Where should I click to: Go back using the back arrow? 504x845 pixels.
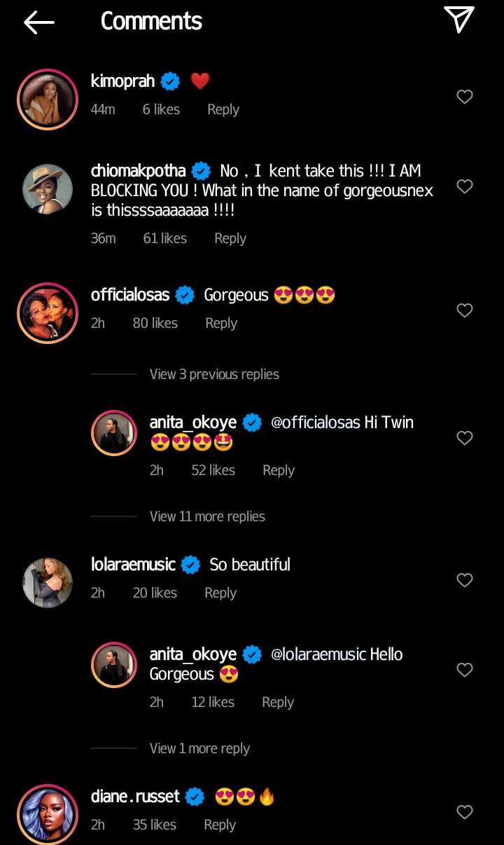[x=38, y=22]
